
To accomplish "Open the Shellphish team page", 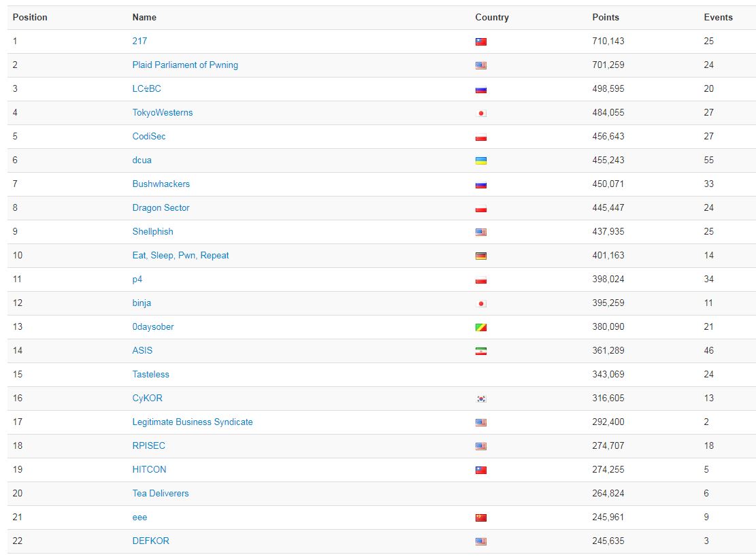I will click(x=152, y=231).
